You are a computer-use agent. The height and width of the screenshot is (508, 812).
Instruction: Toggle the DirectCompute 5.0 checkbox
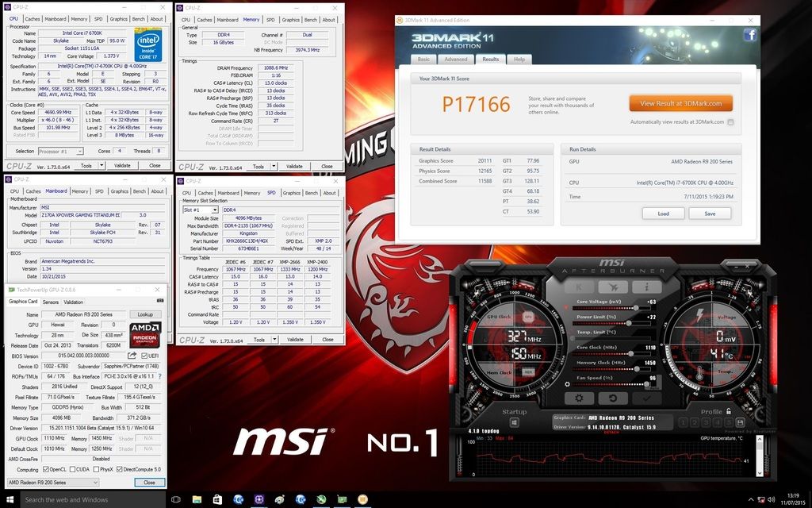pos(119,470)
